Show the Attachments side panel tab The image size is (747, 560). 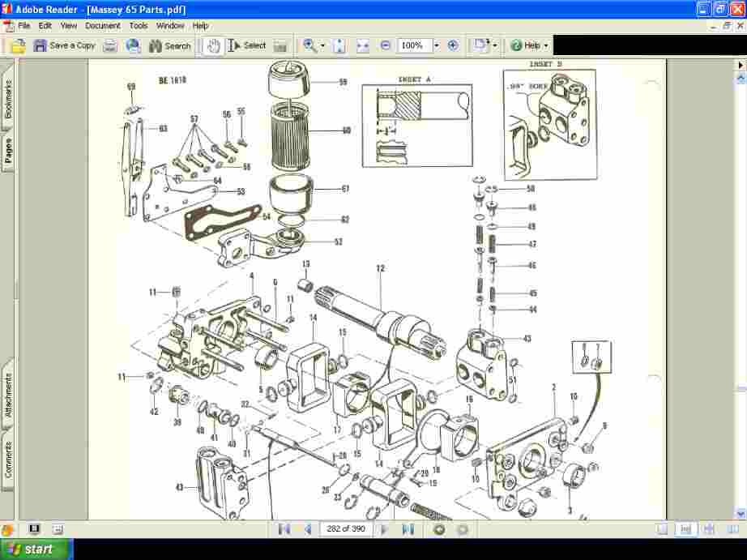pyautogui.click(x=7, y=395)
